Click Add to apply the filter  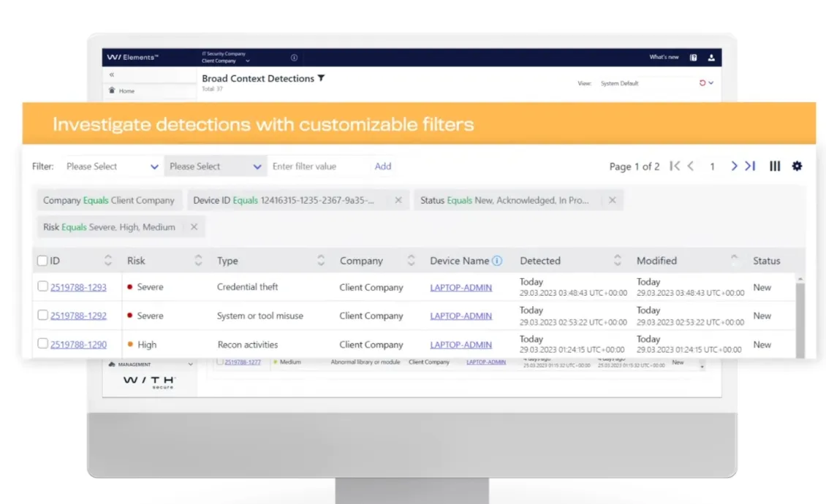383,167
